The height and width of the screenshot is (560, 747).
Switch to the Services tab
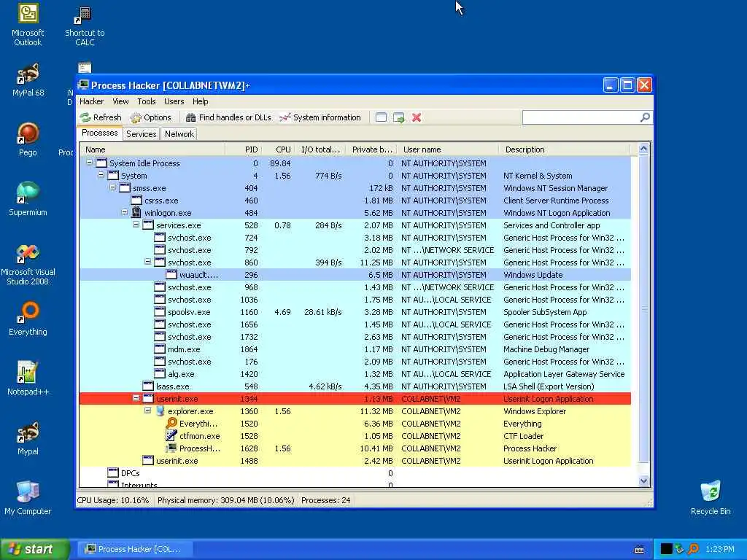coord(141,134)
